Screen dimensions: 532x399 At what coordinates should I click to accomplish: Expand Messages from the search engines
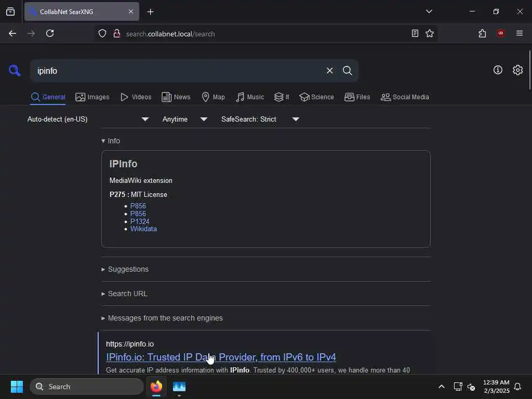[162, 318]
